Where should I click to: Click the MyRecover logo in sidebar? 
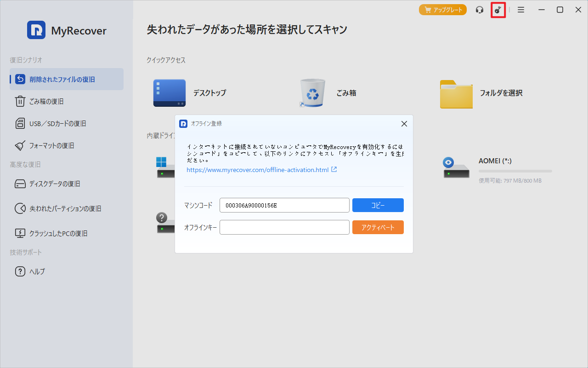[36, 30]
